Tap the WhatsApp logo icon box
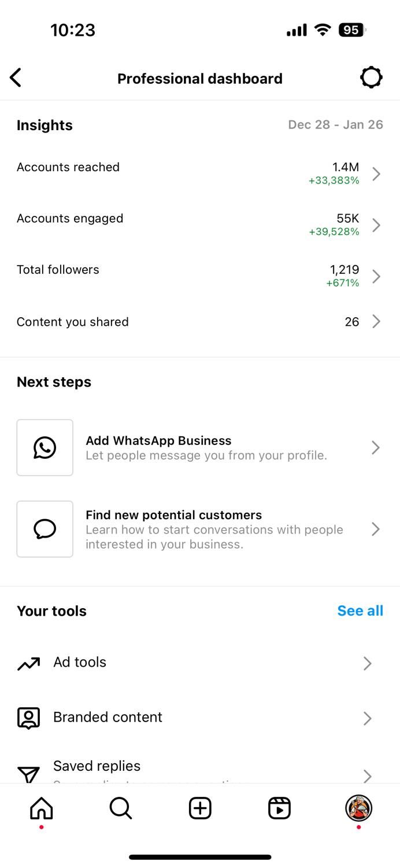Screen dimensions: 400x868 coord(45,447)
